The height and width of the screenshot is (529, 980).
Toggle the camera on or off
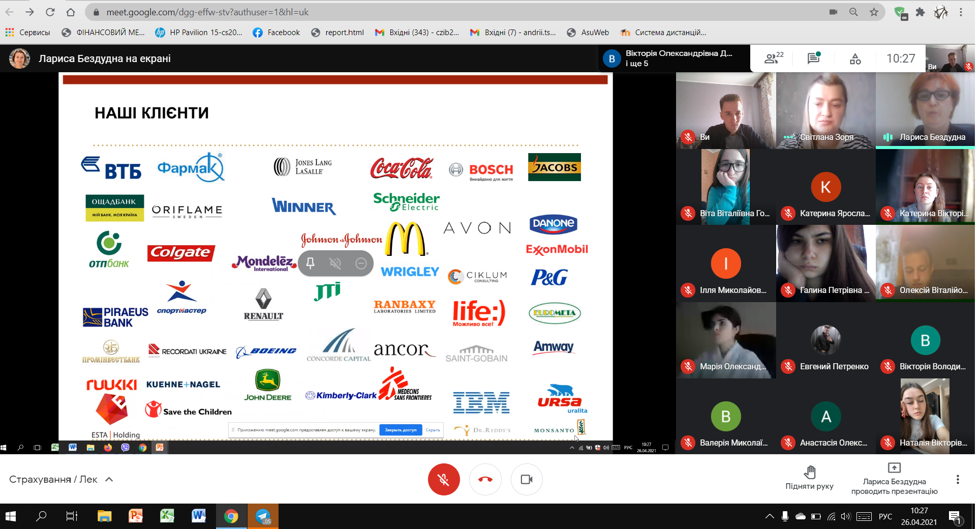[527, 479]
